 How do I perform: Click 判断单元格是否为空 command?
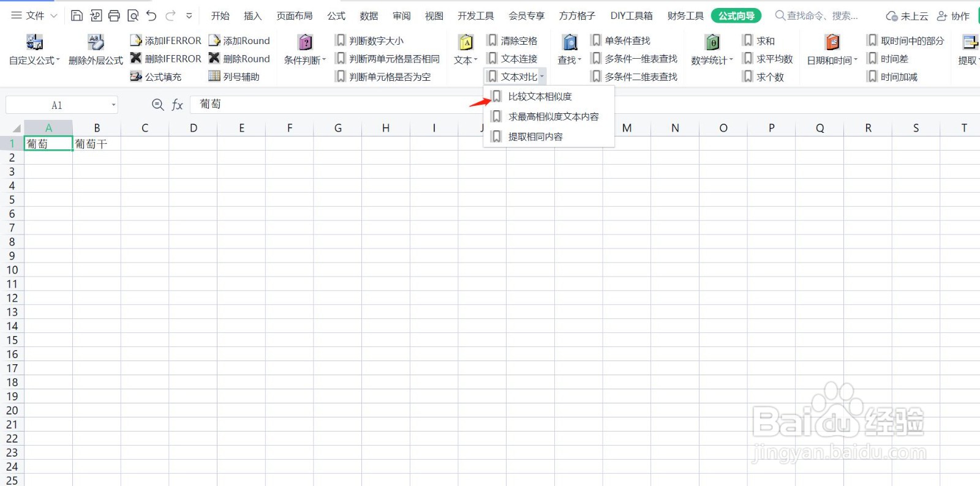(x=383, y=77)
